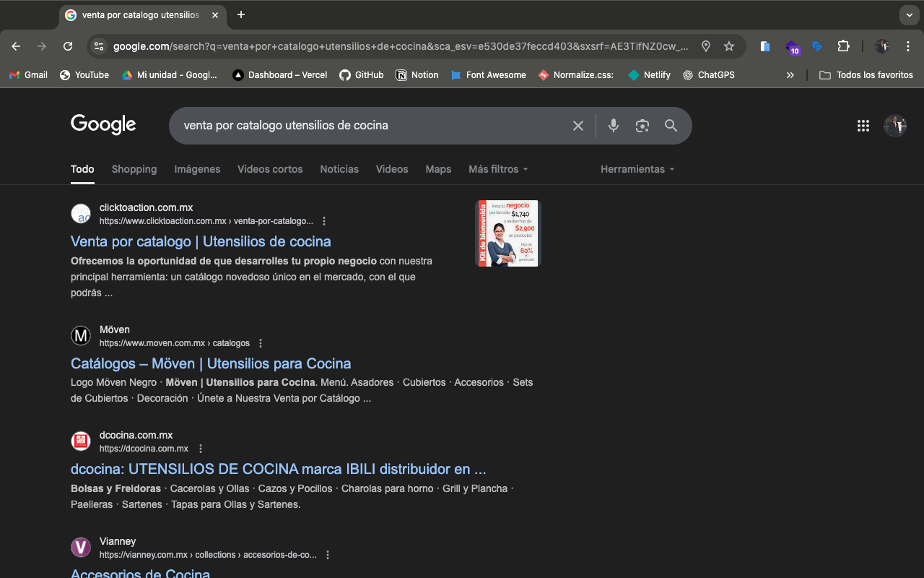Open a new tab with the plus button
Viewport: 924px width, 578px height.
click(x=241, y=14)
